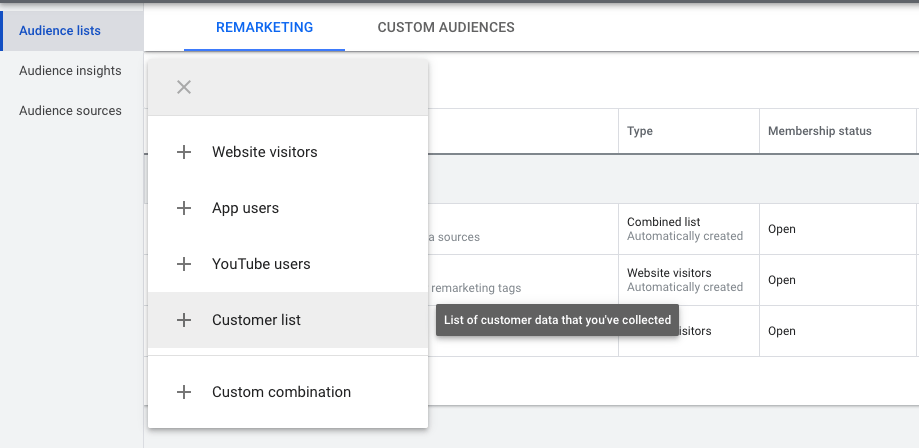Screen dimensions: 919x448
Task: Choose Custom combination option
Action: 281,392
